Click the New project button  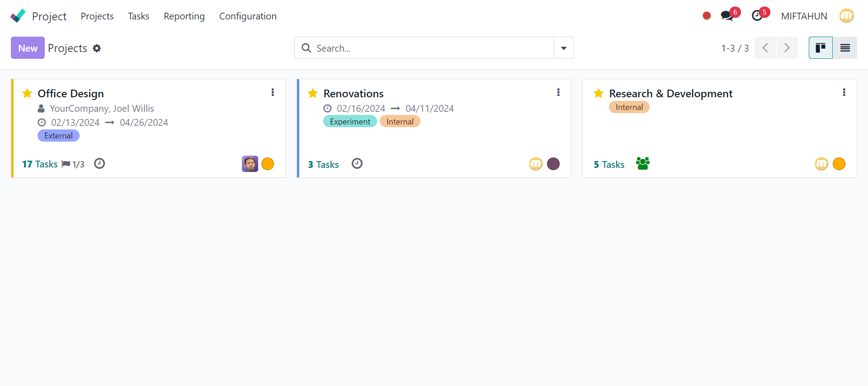click(28, 48)
